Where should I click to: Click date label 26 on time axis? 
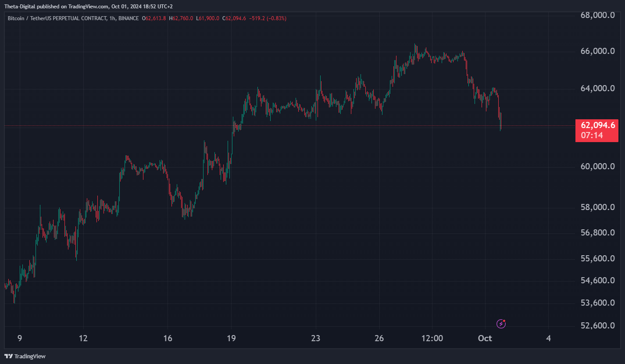(379, 338)
